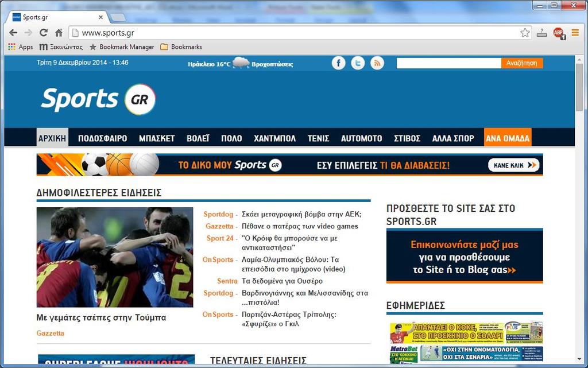The image size is (588, 368).
Task: Open the ΤΕΝΙΣ menu item
Action: (318, 138)
